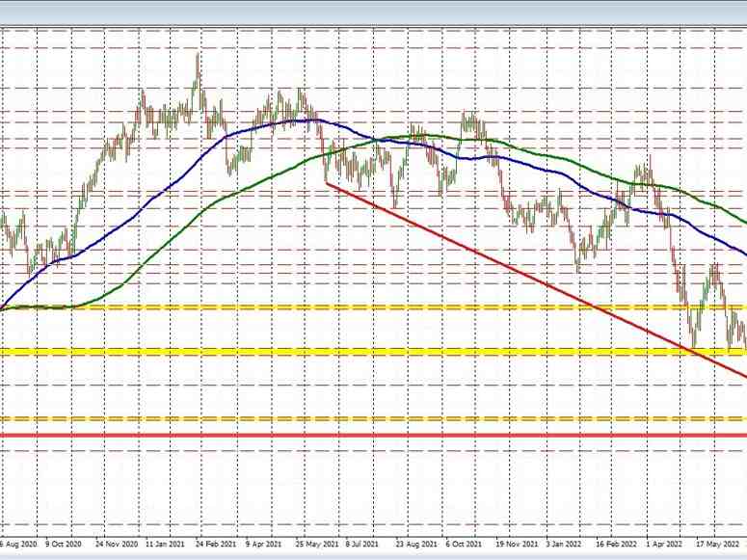Click the "16 Feb 2022" date label
747x560 pixels.
pyautogui.click(x=616, y=544)
